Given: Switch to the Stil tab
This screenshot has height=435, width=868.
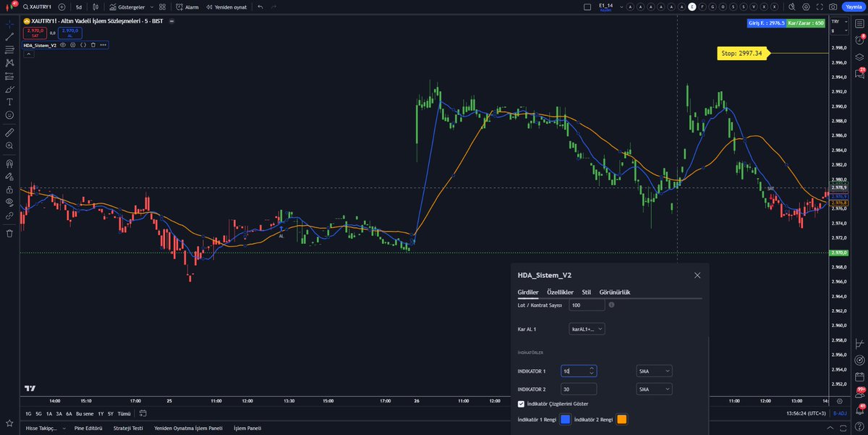Looking at the screenshot, I should [587, 292].
